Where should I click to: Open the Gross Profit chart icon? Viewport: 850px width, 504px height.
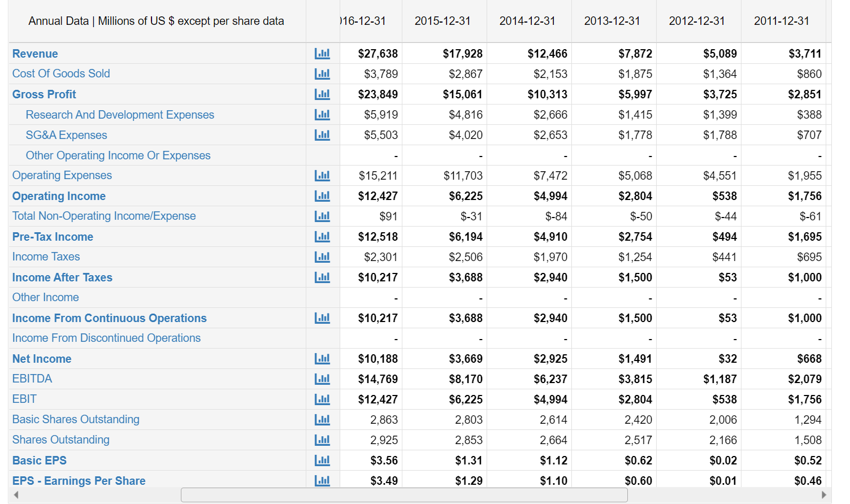pos(322,94)
